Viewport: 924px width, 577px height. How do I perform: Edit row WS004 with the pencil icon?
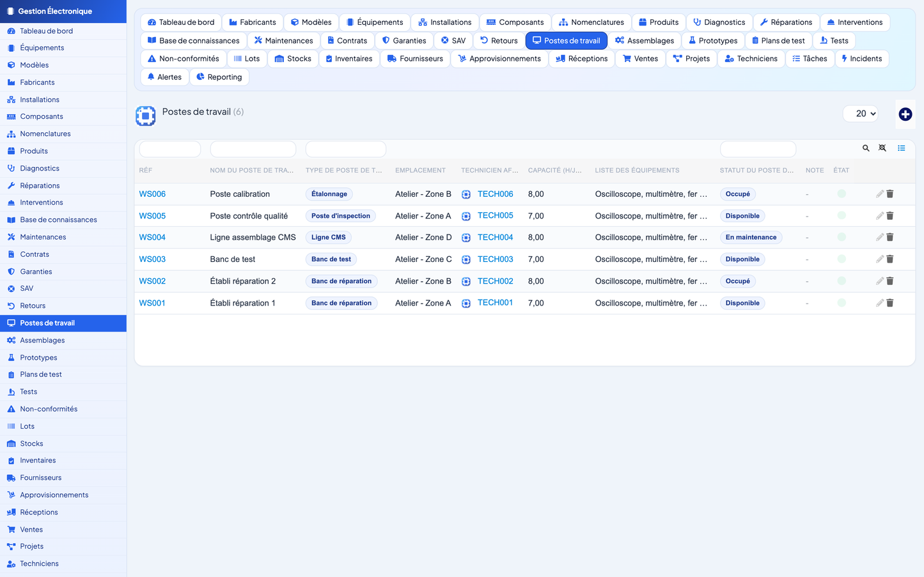coord(880,237)
